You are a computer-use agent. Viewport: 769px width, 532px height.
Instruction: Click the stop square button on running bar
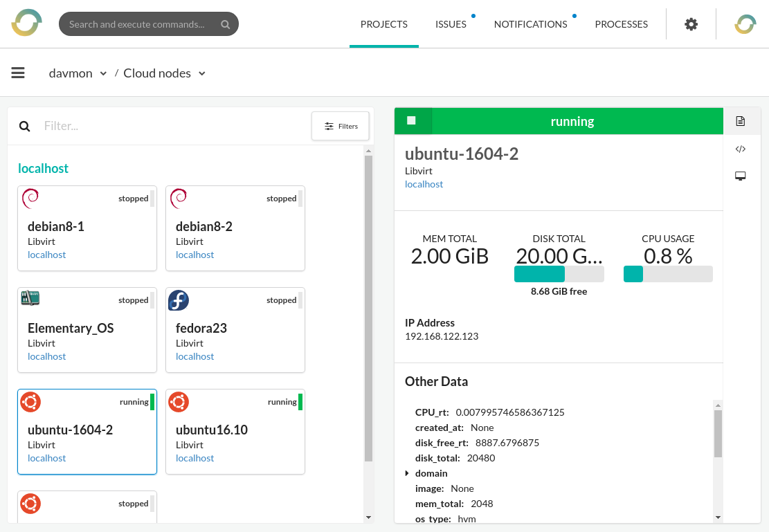pos(411,120)
